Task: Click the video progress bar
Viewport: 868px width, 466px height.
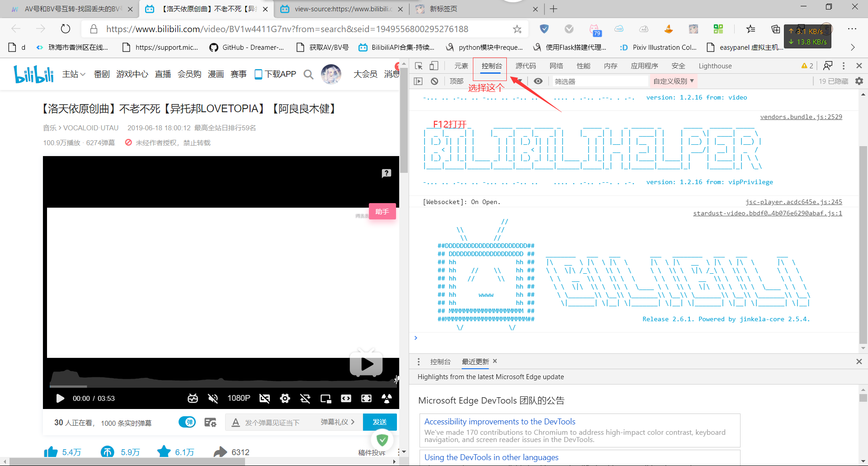Action: (224, 386)
